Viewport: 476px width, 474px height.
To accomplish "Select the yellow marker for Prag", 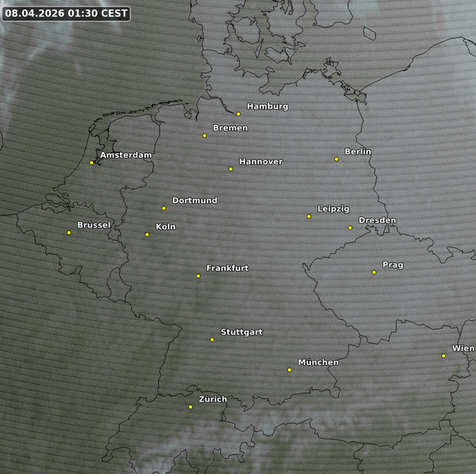I will click(374, 272).
